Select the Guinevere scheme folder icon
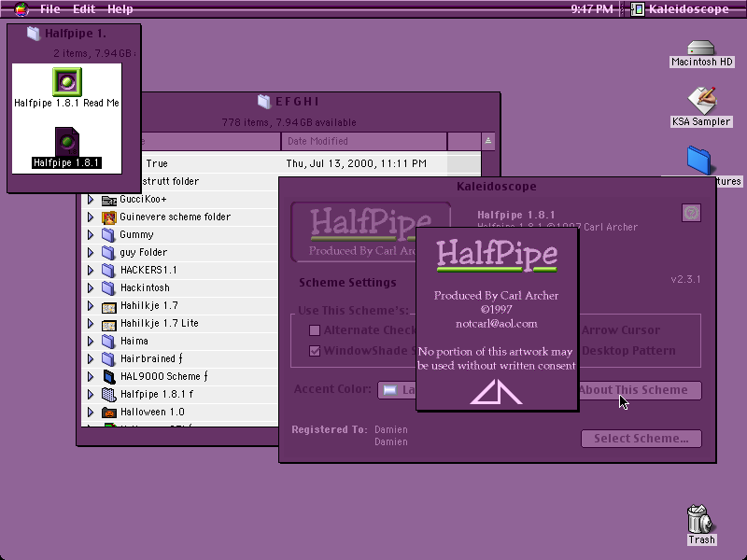Screen dimensions: 747x560 click(109, 217)
